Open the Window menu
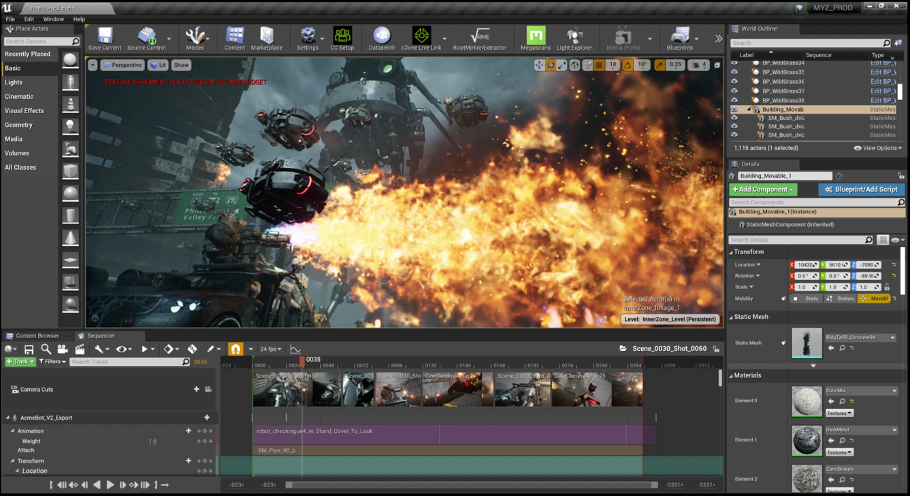 point(53,19)
